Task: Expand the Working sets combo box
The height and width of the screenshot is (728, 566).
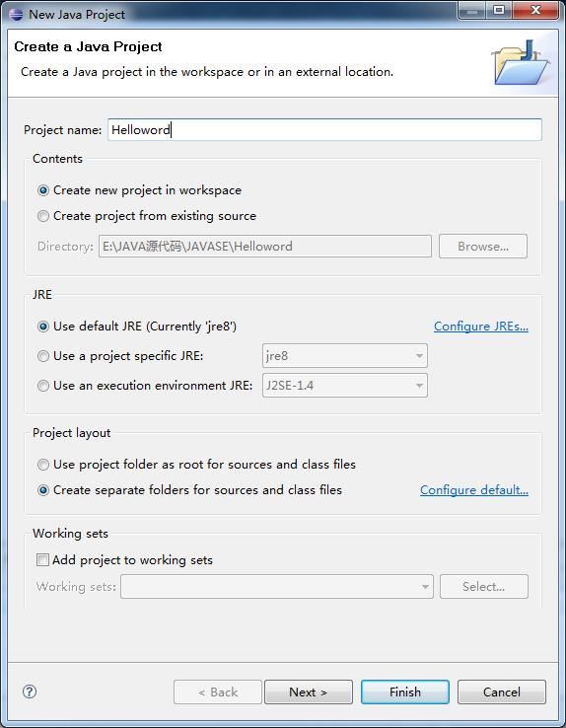Action: [x=277, y=586]
